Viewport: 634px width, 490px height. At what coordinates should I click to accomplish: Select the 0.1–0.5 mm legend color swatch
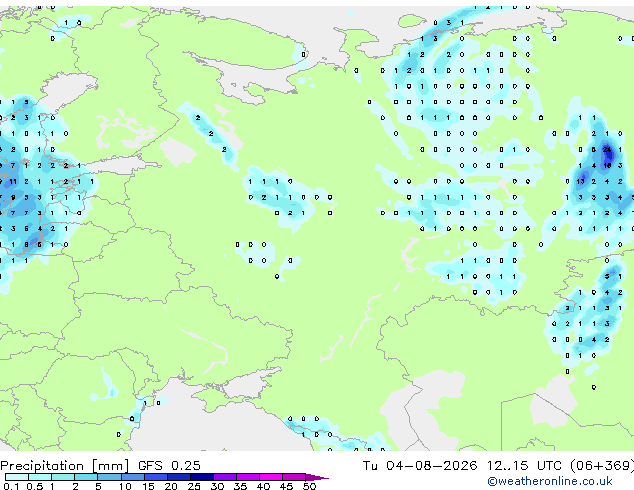click(x=17, y=477)
